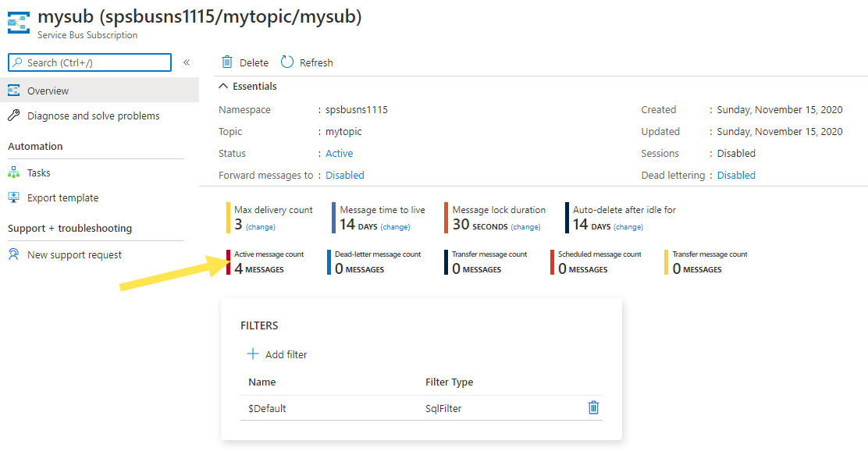Screen dimensions: 868x455
Task: Select Diagnose and solve problems menu item
Action: tap(93, 116)
